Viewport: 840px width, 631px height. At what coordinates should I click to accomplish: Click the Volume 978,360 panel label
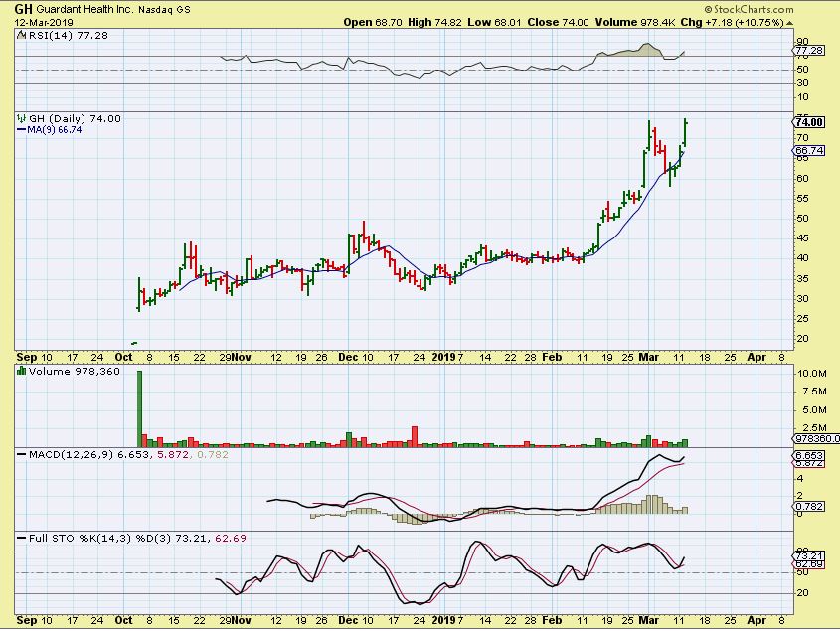click(x=75, y=372)
